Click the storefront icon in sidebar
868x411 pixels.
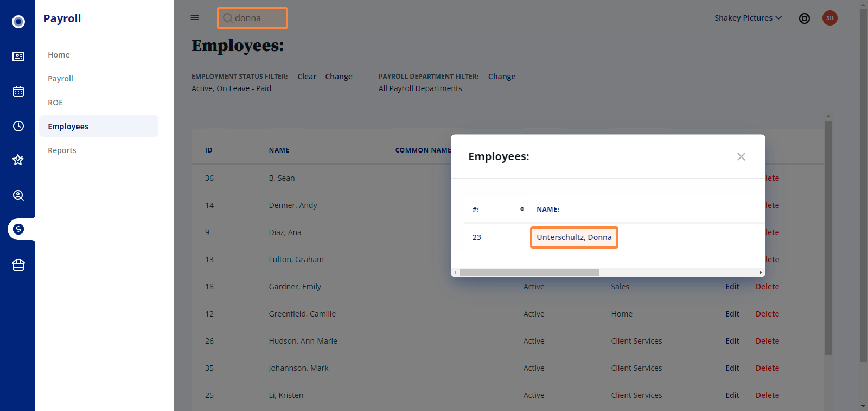pos(18,265)
